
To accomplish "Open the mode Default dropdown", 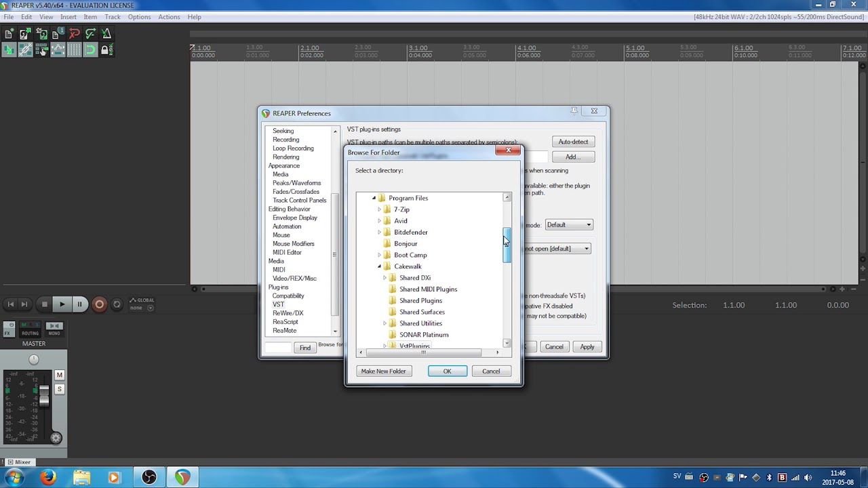I will tap(569, 225).
